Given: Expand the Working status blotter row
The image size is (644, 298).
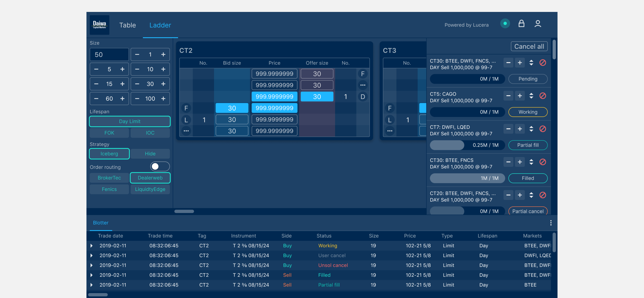Looking at the screenshot, I should pyautogui.click(x=91, y=246).
